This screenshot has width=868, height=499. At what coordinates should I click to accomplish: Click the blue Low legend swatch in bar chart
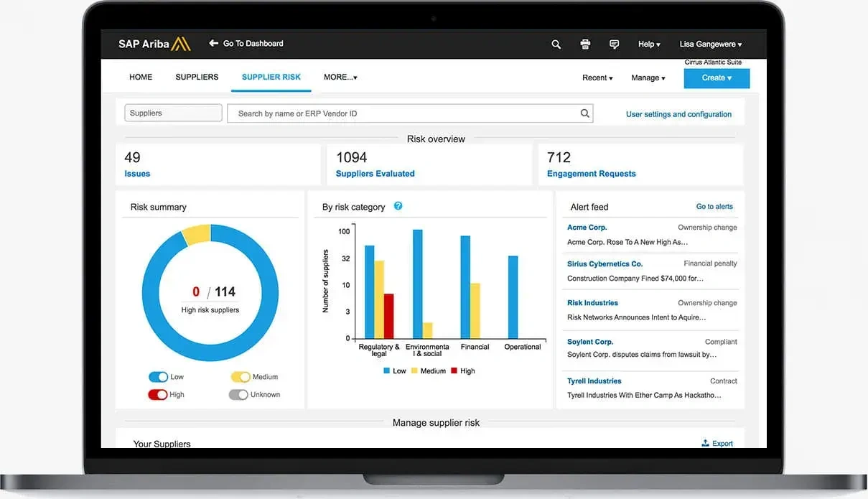pyautogui.click(x=386, y=371)
